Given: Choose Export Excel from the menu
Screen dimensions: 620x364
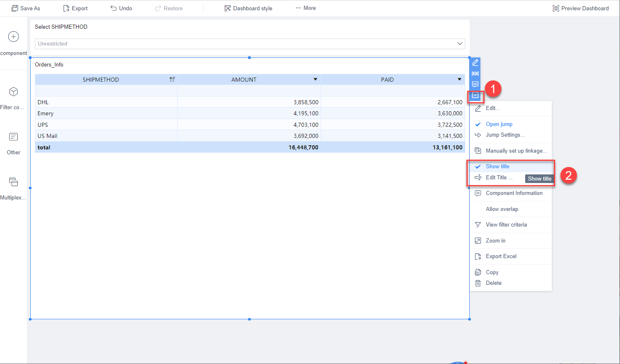Looking at the screenshot, I should pyautogui.click(x=511, y=256).
